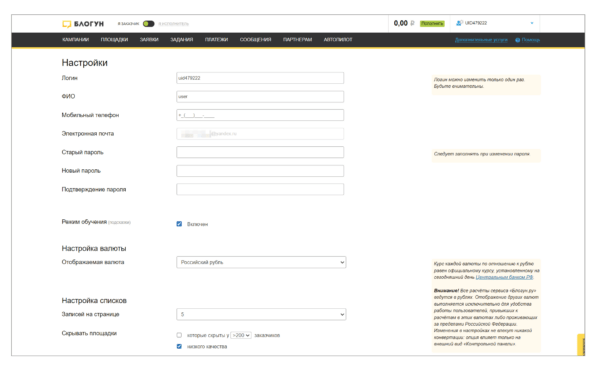This screenshot has width=600, height=369.
Task: Click the Блогун logo icon
Action: pyautogui.click(x=67, y=24)
